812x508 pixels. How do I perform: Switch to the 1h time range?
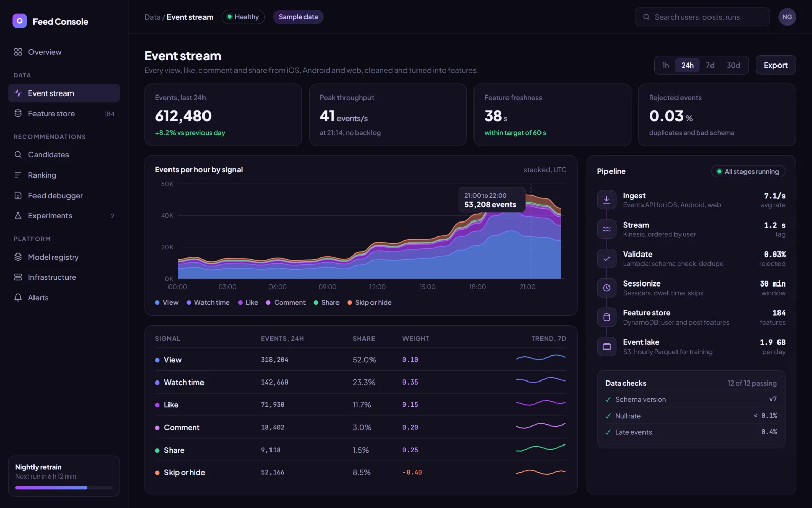point(665,66)
